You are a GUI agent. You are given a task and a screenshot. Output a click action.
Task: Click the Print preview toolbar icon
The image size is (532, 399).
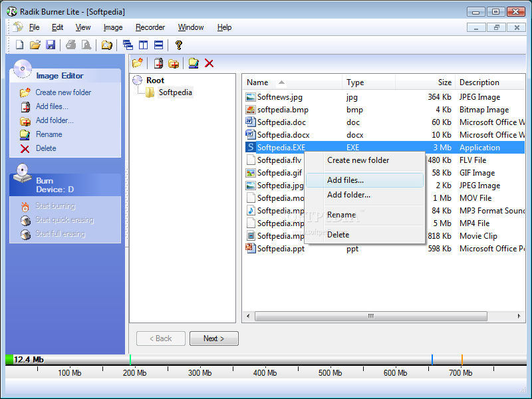[86, 45]
